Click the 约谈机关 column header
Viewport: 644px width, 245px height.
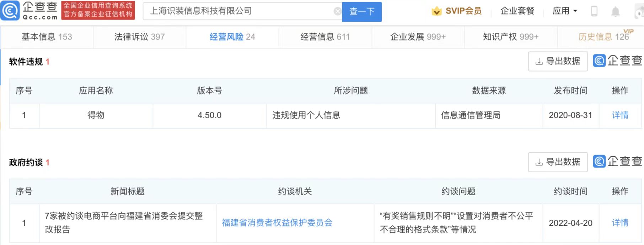[295, 192]
